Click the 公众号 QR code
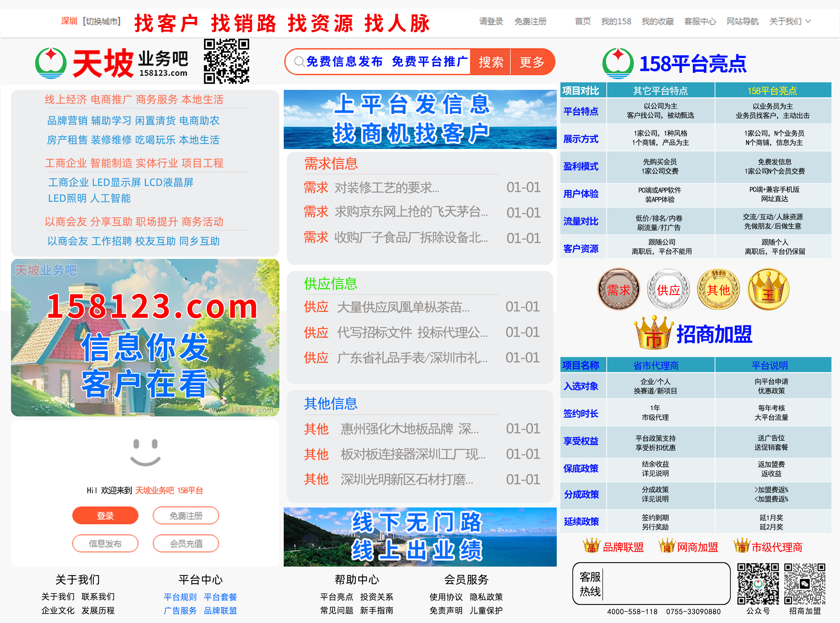The width and height of the screenshot is (840, 623). (758, 584)
